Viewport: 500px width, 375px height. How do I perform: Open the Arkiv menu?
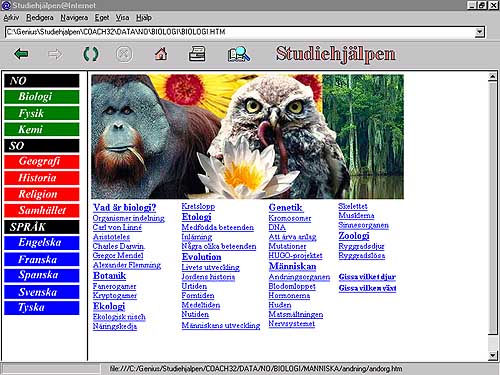tap(11, 18)
